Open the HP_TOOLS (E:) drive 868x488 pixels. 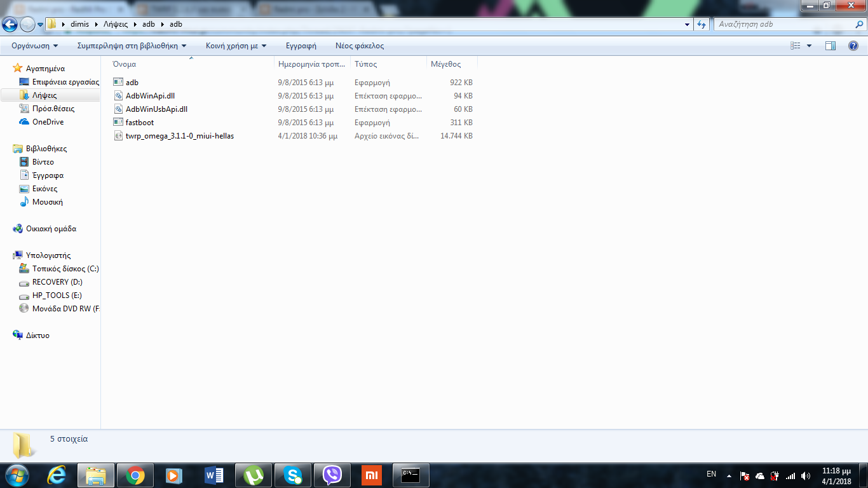point(57,295)
